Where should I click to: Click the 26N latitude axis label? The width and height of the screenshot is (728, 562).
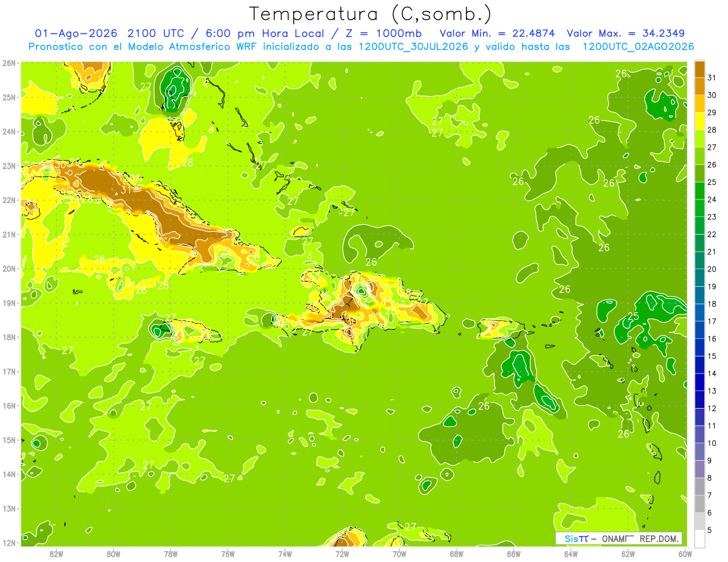coord(8,63)
